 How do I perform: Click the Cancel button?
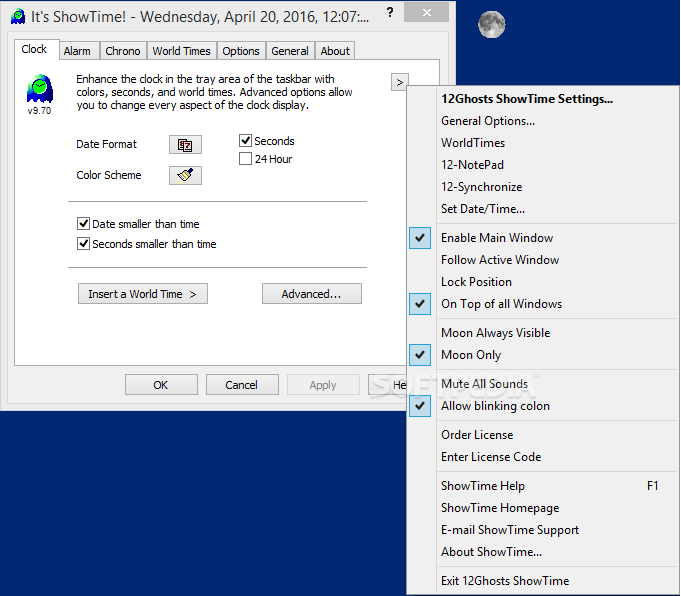[x=242, y=385]
